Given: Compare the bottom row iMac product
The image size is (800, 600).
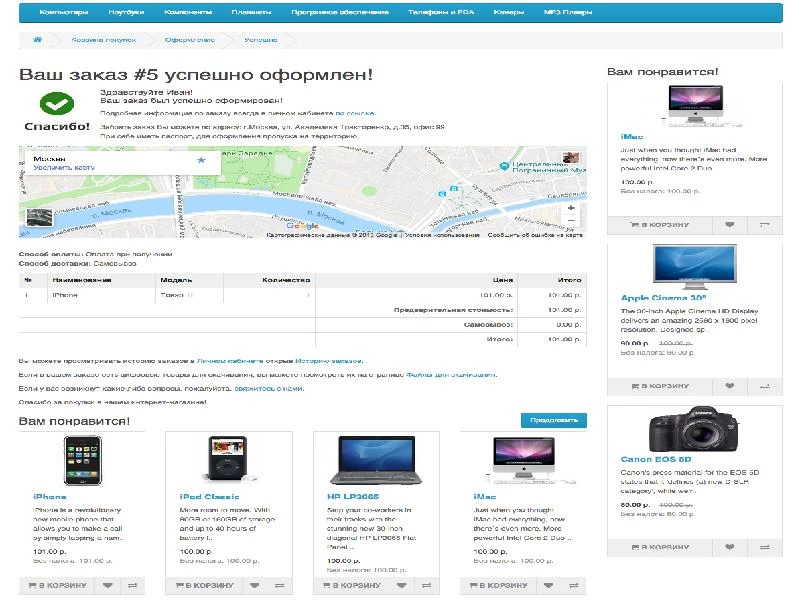Looking at the screenshot, I should pyautogui.click(x=573, y=585).
